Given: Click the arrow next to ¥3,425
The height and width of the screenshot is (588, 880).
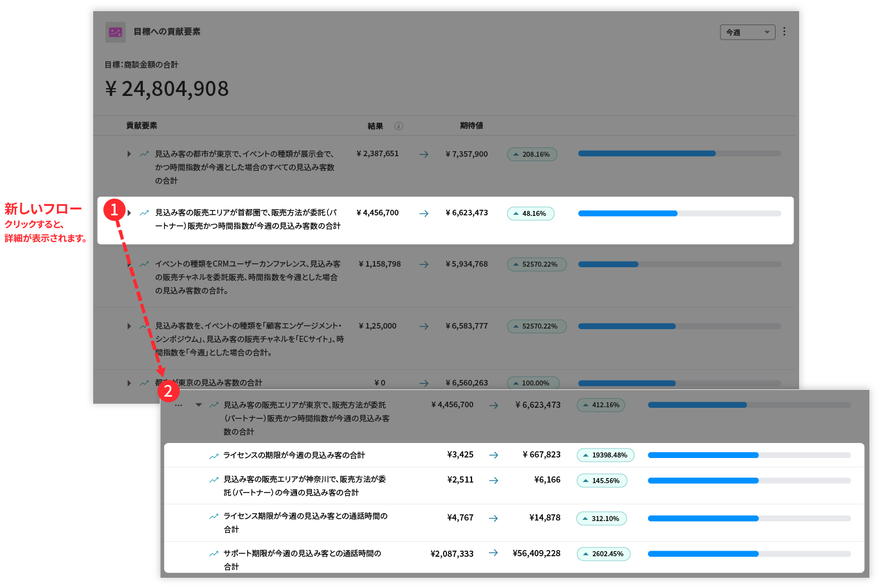Looking at the screenshot, I should point(494,455).
